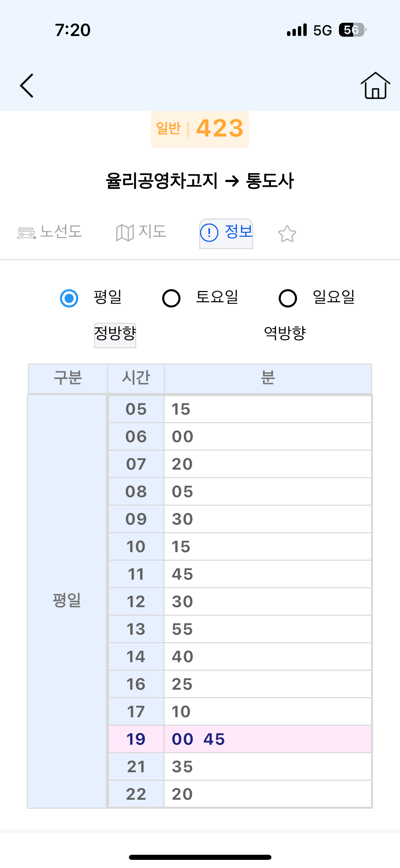Tap the 일반 423 route badge
Image resolution: width=400 pixels, height=868 pixels.
(x=200, y=129)
